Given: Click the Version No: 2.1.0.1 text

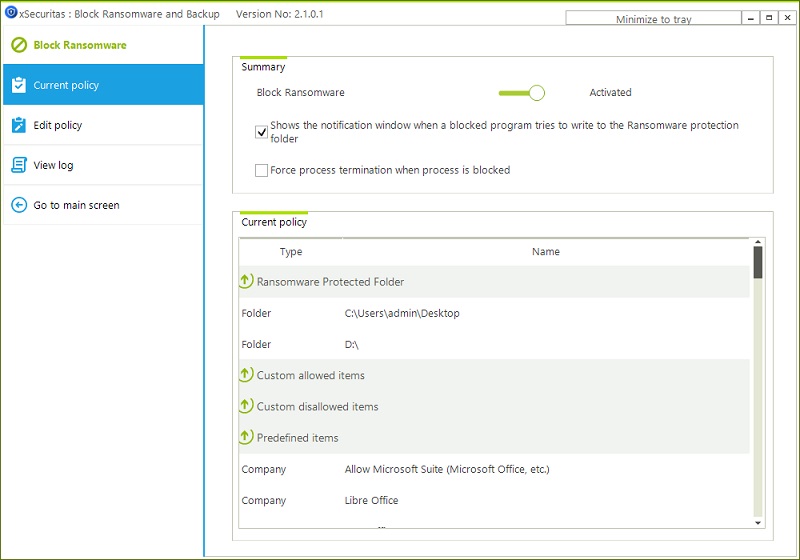Looking at the screenshot, I should tap(280, 14).
